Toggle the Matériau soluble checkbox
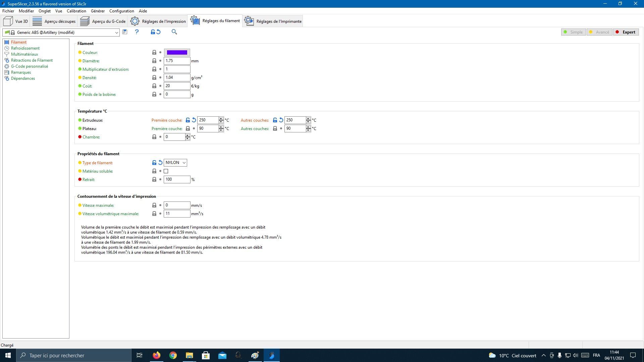644x362 pixels. (166, 171)
